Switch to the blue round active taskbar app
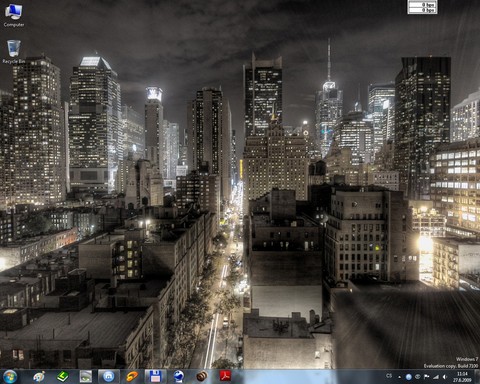 pyautogui.click(x=108, y=377)
